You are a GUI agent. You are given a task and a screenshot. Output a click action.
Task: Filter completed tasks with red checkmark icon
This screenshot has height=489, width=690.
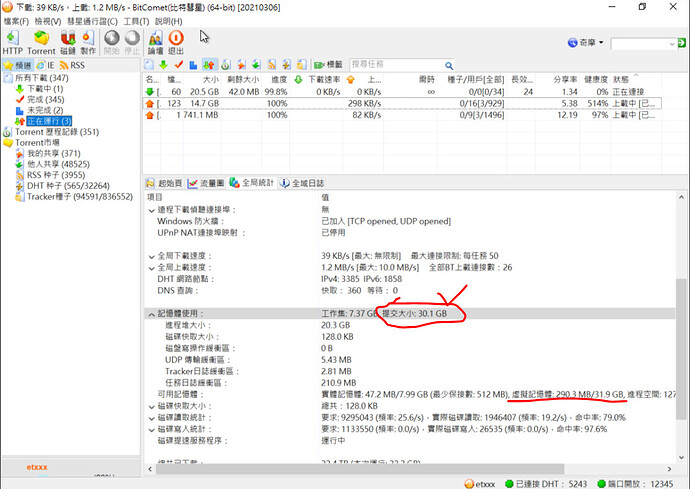(179, 65)
